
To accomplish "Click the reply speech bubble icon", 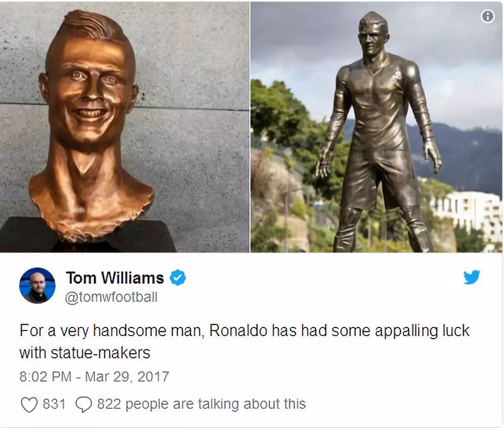I will click(x=84, y=404).
